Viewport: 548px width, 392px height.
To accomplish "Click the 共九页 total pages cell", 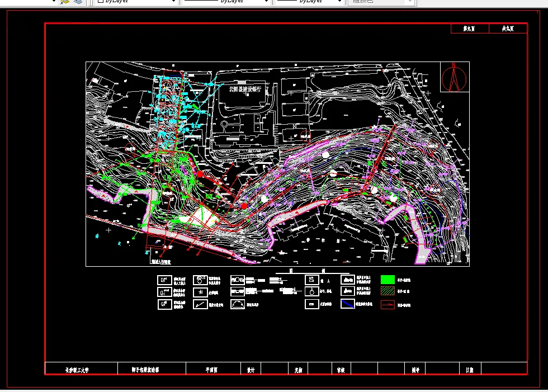I will 508,29.
